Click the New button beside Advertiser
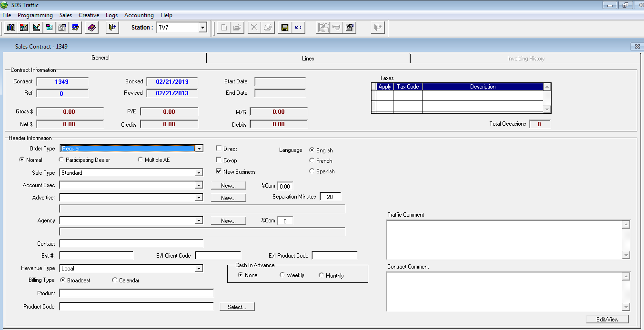 click(228, 198)
